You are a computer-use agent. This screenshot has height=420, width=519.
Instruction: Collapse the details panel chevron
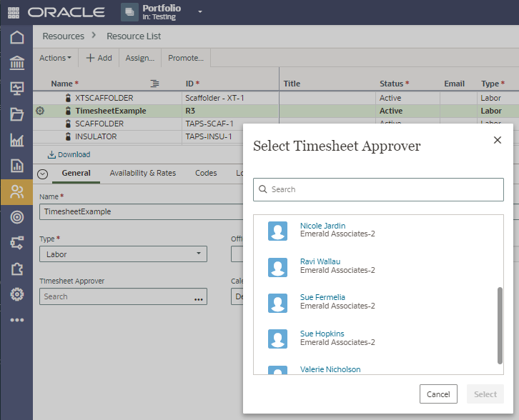42,174
